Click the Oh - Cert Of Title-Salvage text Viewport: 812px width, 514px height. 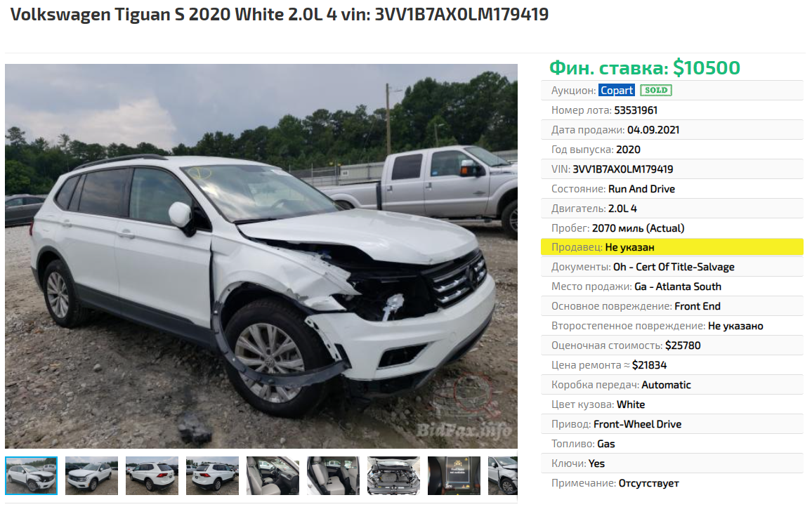(674, 267)
